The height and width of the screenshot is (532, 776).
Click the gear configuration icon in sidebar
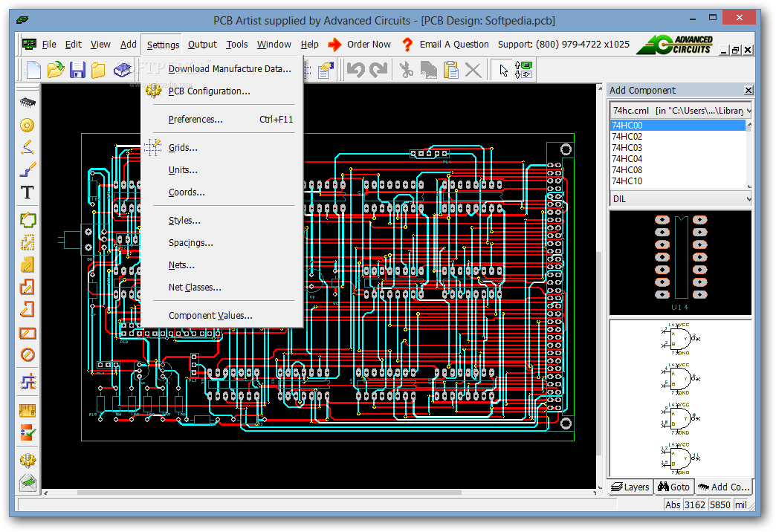tap(28, 461)
